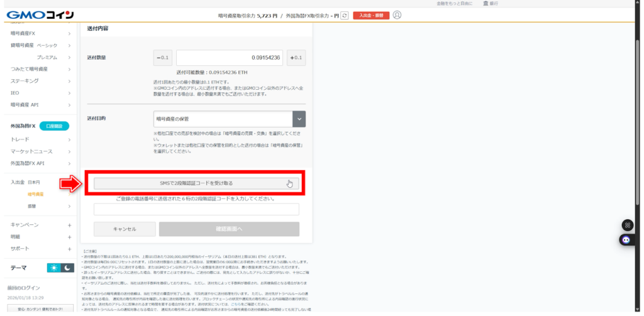Click the red 入出金・振替 button
This screenshot has width=644, height=316.
click(371, 15)
